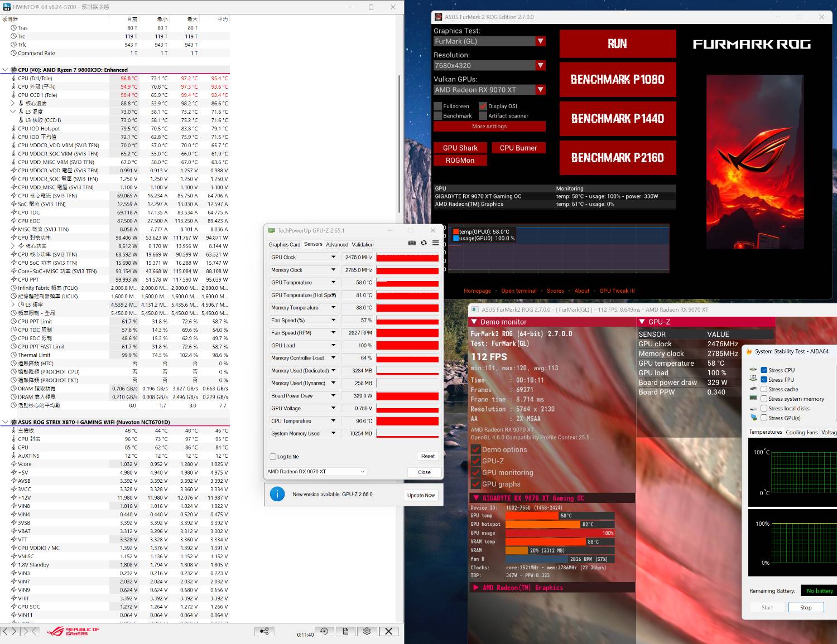This screenshot has width=837, height=644.
Task: Open GPU-Z AMD Radeon RX 9070 XT selector
Action: 316,472
